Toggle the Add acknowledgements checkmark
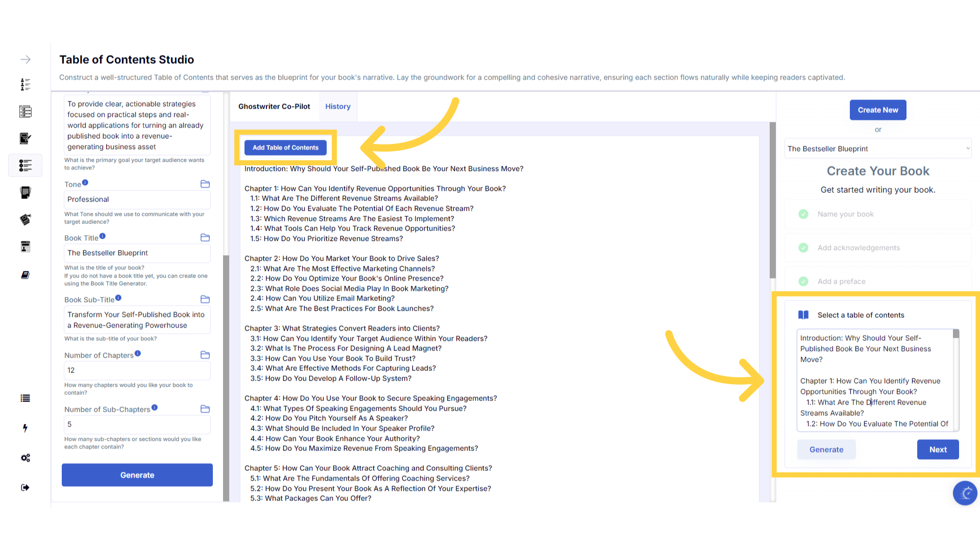The height and width of the screenshot is (551, 980). pyautogui.click(x=803, y=248)
